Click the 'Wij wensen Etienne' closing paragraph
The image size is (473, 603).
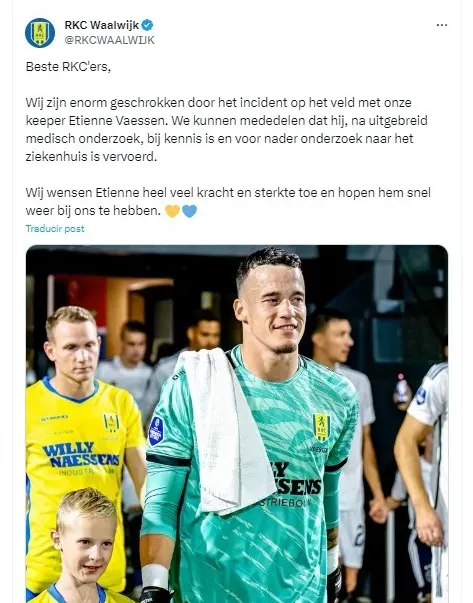(x=228, y=202)
